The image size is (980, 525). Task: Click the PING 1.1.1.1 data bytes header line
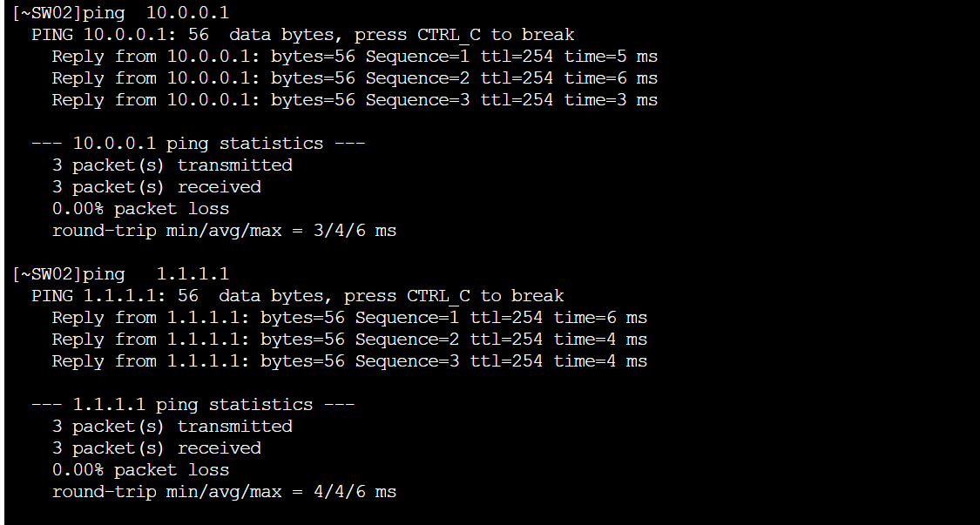point(298,296)
